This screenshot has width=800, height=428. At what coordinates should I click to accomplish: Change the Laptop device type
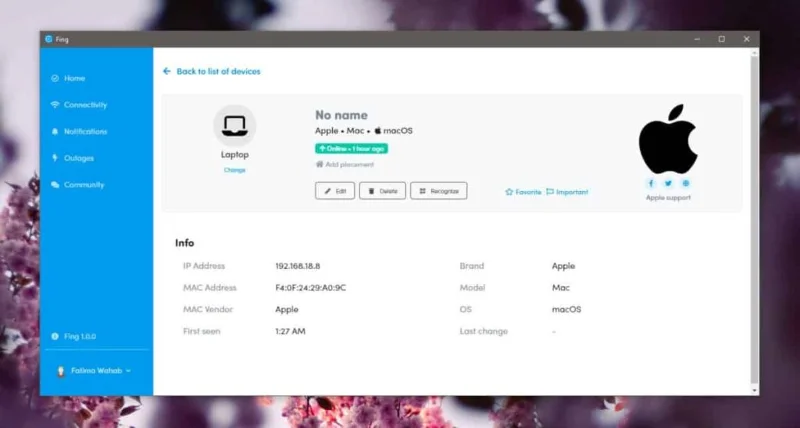[235, 170]
